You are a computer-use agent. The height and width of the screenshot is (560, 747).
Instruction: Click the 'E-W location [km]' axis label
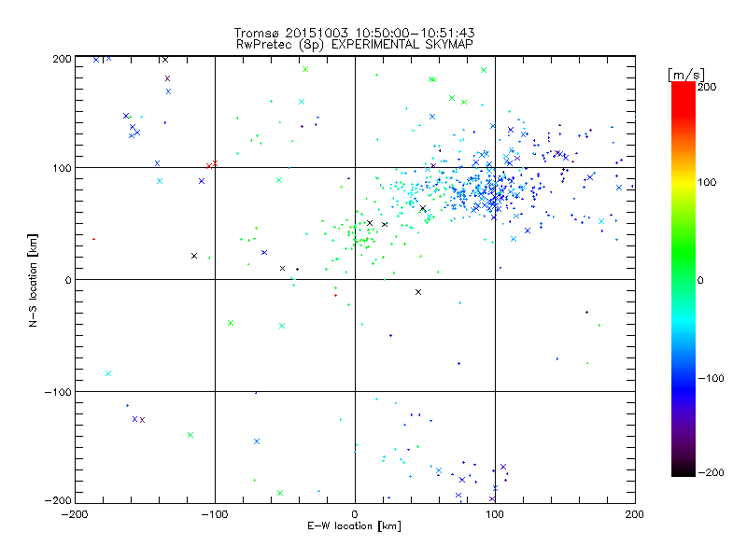pyautogui.click(x=354, y=525)
